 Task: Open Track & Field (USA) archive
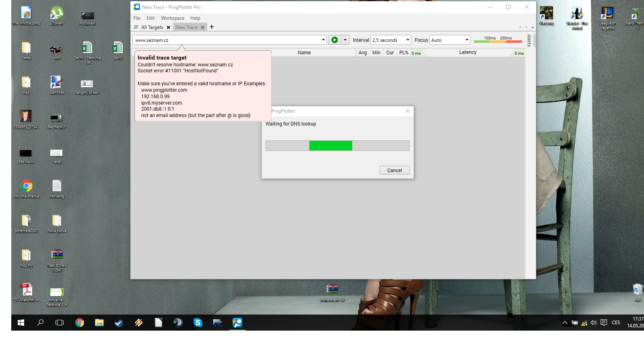coord(57,260)
